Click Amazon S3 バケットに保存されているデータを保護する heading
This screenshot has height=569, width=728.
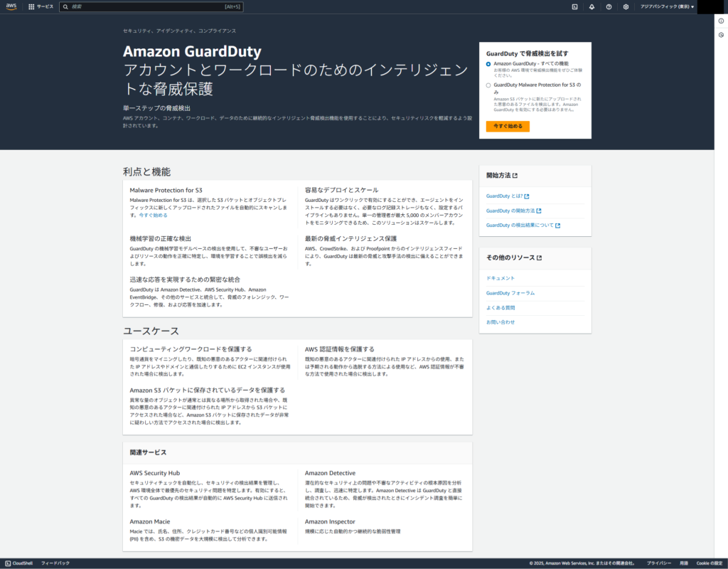(x=208, y=390)
